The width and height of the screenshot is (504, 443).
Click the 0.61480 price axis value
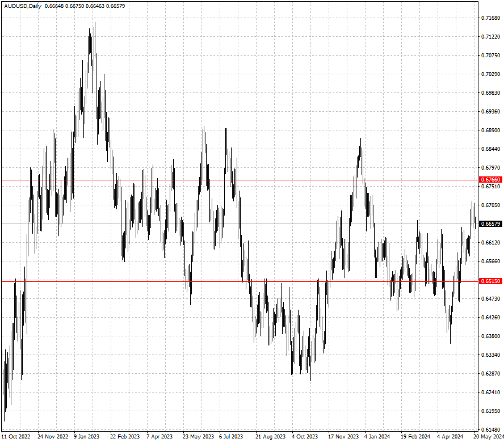[490, 429]
